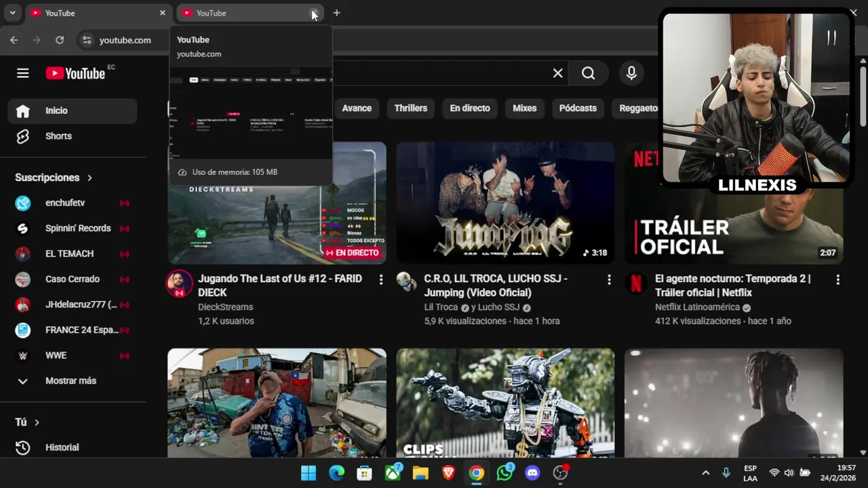The image size is (868, 488).
Task: Open the YouTube hamburger guide menu
Action: click(x=23, y=73)
